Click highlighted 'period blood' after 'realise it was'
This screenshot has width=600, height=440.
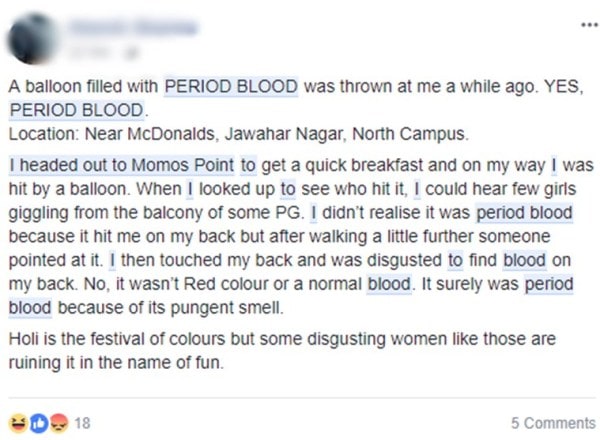point(524,212)
